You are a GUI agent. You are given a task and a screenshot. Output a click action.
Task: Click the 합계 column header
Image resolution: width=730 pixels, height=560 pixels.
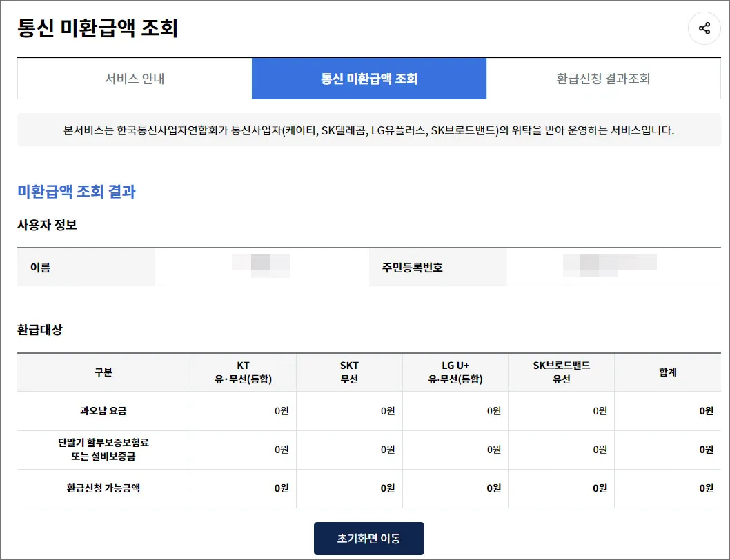(667, 372)
